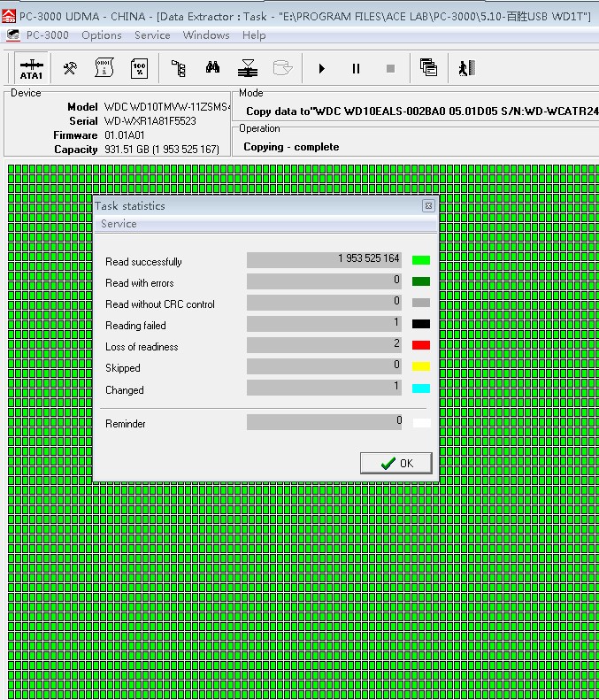Open the tree structure icon in toolbar

(x=178, y=68)
